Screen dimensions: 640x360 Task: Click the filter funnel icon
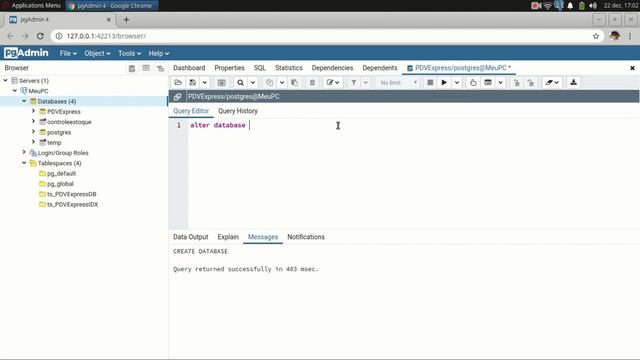[354, 82]
